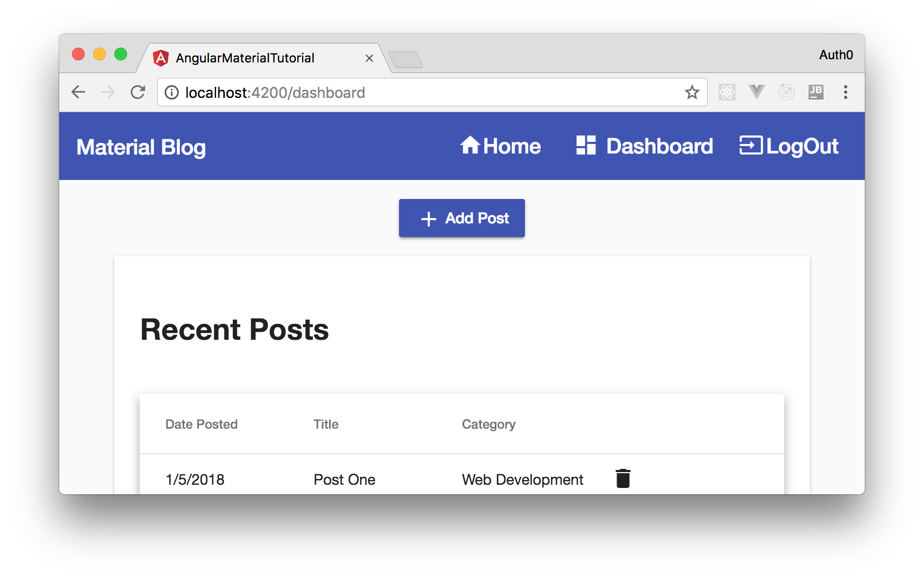The height and width of the screenshot is (579, 924).
Task: Open the React DevTools extension icon
Action: [727, 92]
